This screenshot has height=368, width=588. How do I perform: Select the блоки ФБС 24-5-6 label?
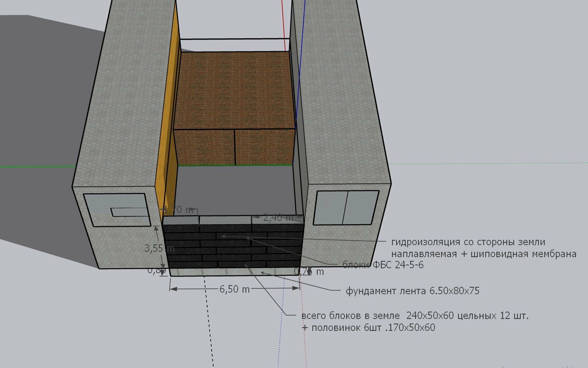point(383,265)
